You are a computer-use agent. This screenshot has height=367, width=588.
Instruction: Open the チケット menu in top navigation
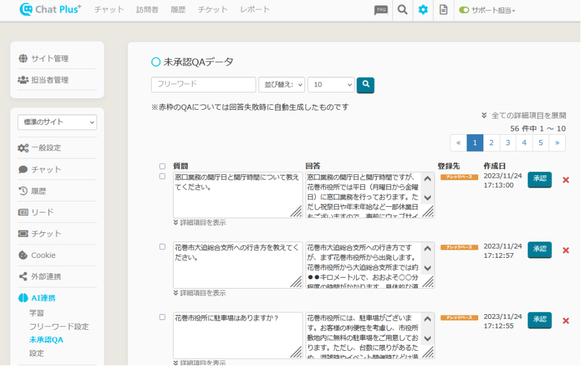[x=213, y=10]
